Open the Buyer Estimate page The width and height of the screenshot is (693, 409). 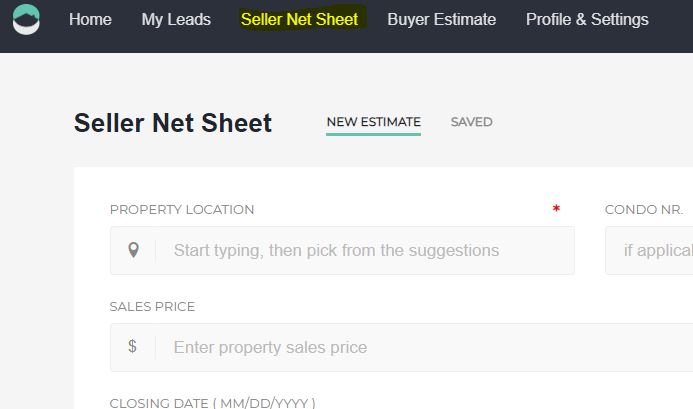442,19
